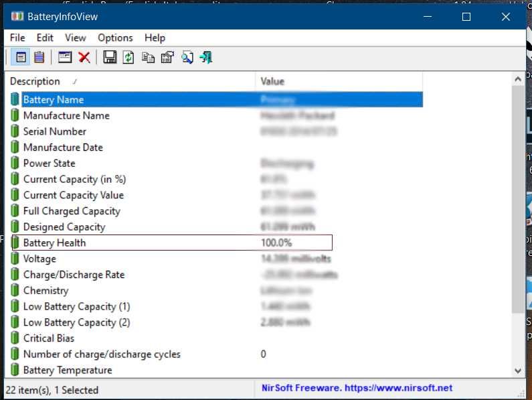Screen dimensions: 532x400
Task: Open the File menu
Action: [17, 38]
